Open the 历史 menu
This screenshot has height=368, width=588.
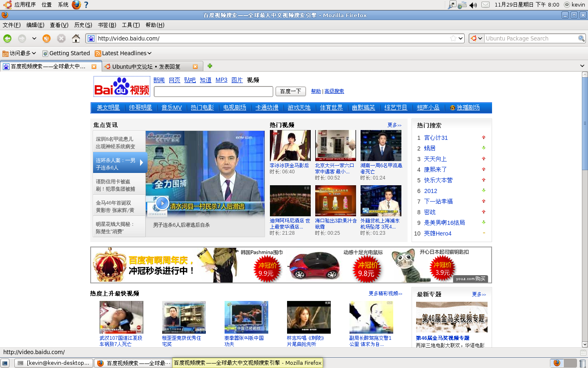[83, 25]
